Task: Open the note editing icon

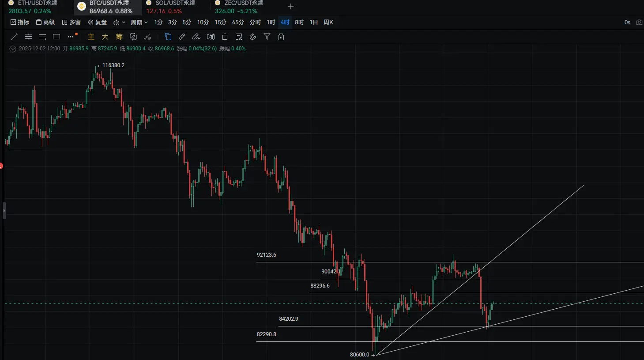Action: [239, 37]
